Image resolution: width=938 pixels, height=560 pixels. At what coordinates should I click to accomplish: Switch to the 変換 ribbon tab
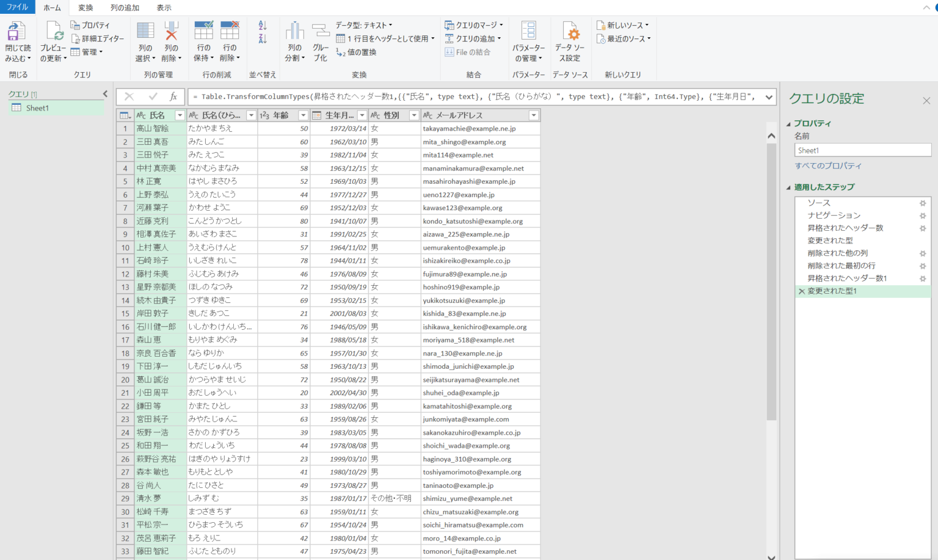[x=85, y=7]
